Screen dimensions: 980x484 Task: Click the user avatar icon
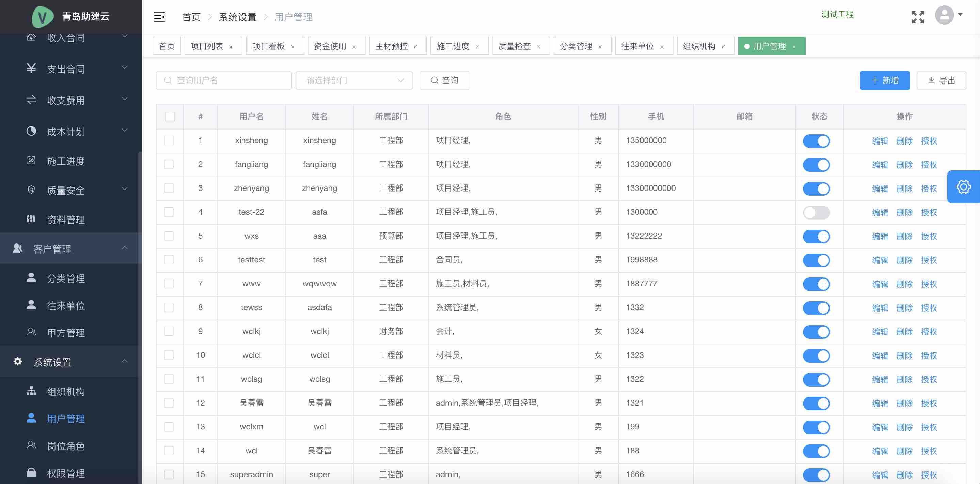[944, 16]
